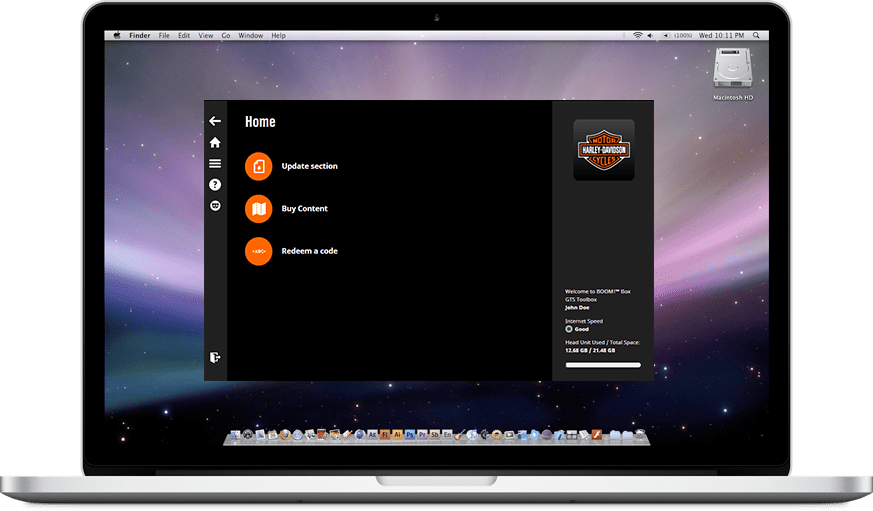Click the Home heading text
Screen dimensions: 873x511
[260, 122]
